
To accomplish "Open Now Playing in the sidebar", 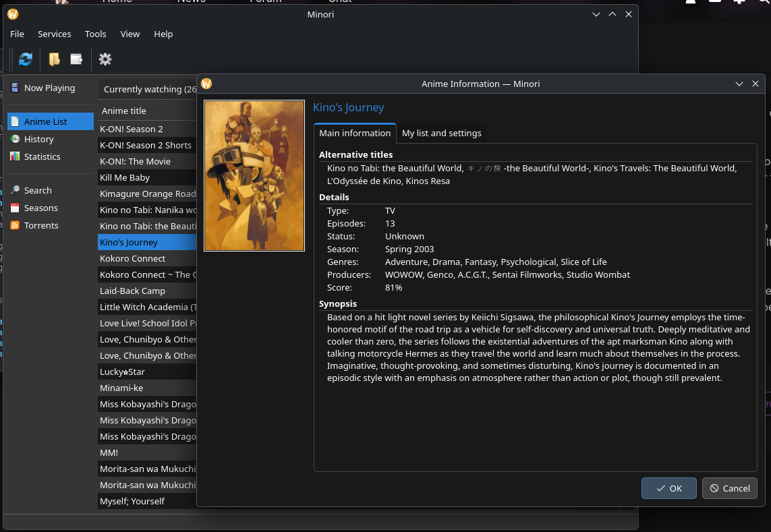I will pyautogui.click(x=49, y=88).
